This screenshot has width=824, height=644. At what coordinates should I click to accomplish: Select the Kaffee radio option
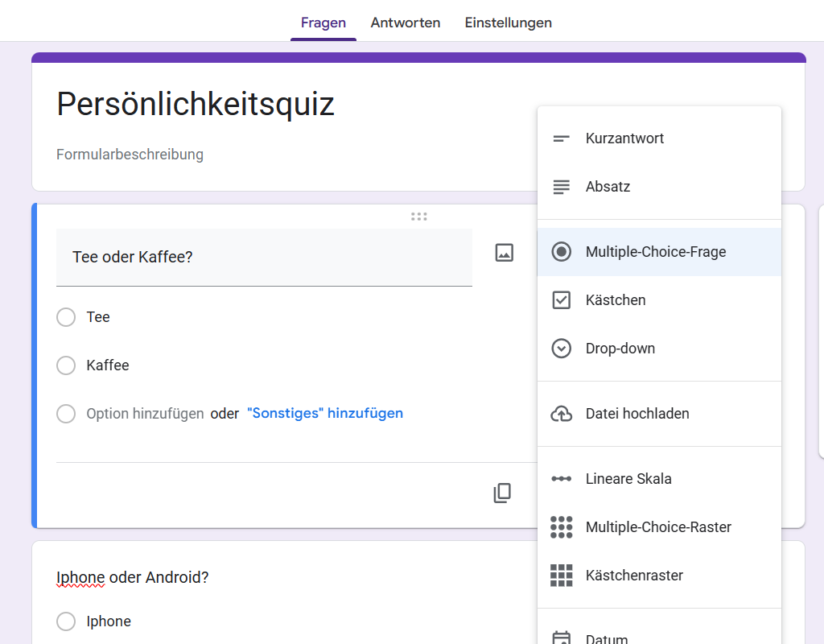tap(66, 365)
